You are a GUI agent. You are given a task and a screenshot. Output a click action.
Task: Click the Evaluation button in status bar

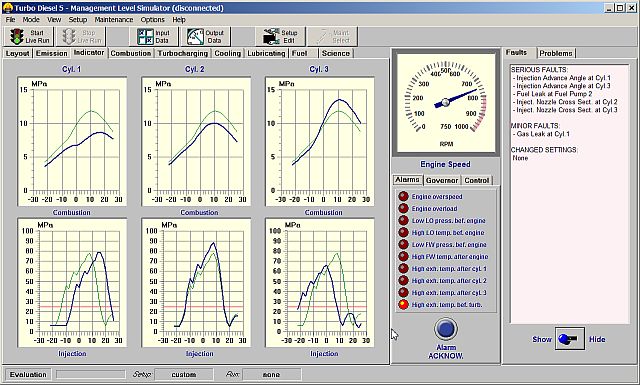28,374
